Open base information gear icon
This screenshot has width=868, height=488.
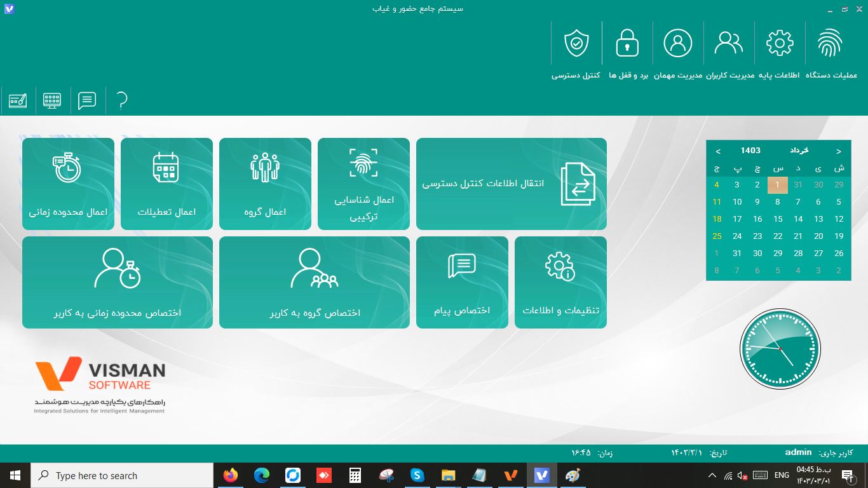click(780, 51)
